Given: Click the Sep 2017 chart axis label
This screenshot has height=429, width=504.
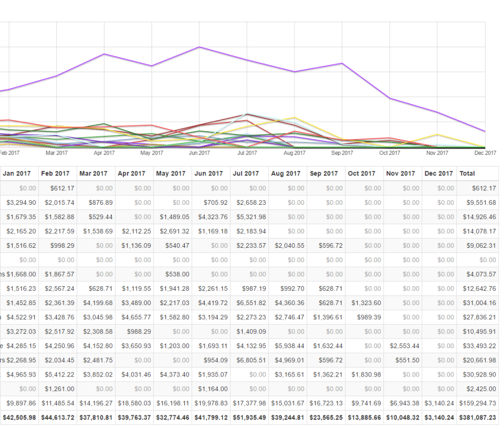Looking at the screenshot, I should [x=342, y=153].
